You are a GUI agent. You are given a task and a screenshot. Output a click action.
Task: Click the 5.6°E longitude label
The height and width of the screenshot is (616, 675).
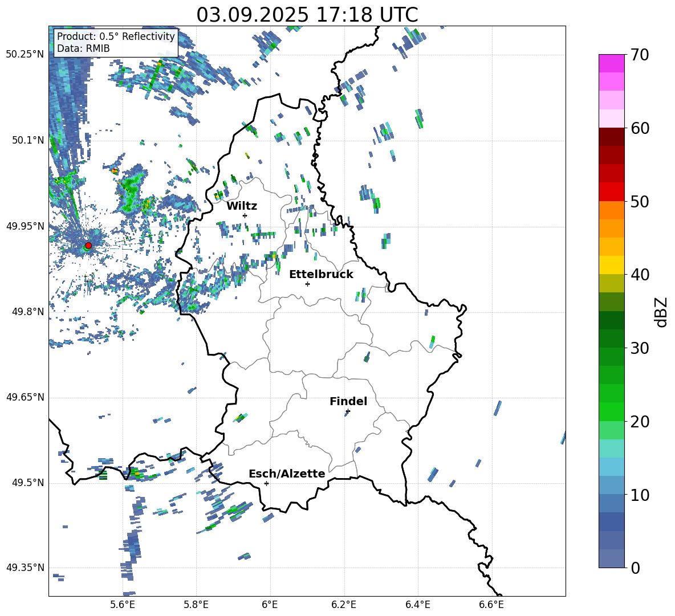coord(123,605)
